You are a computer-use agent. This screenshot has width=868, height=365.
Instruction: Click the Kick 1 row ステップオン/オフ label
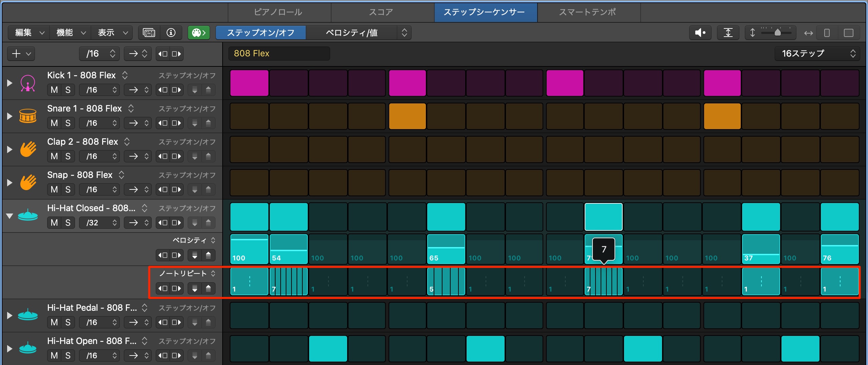(187, 75)
